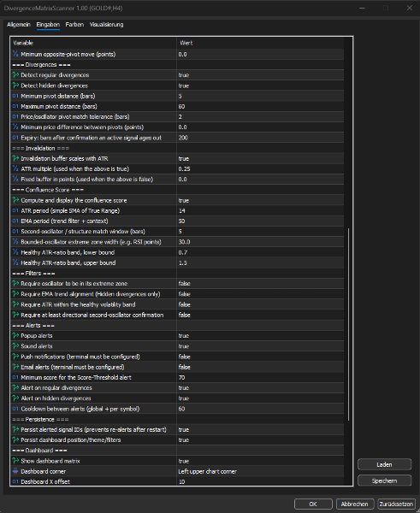420x513 pixels.
Task: Click the enum icon beside Dashboard corner
Action: coord(15,471)
